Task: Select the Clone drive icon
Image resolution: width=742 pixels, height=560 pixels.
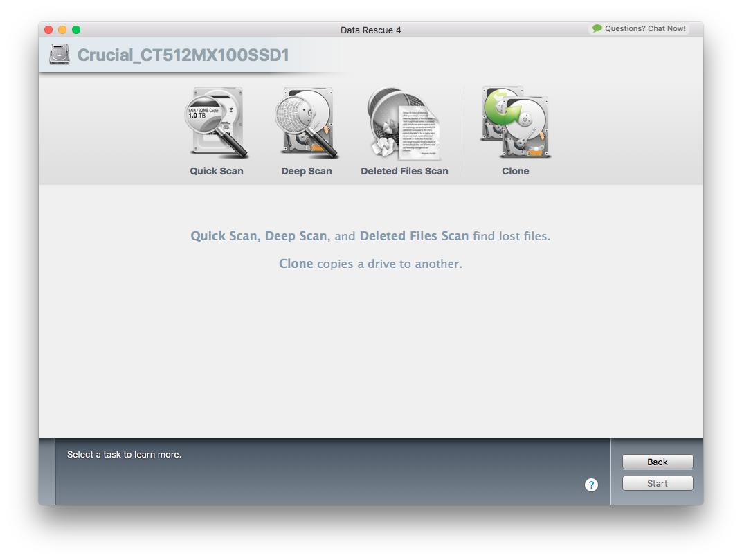Action: point(515,123)
